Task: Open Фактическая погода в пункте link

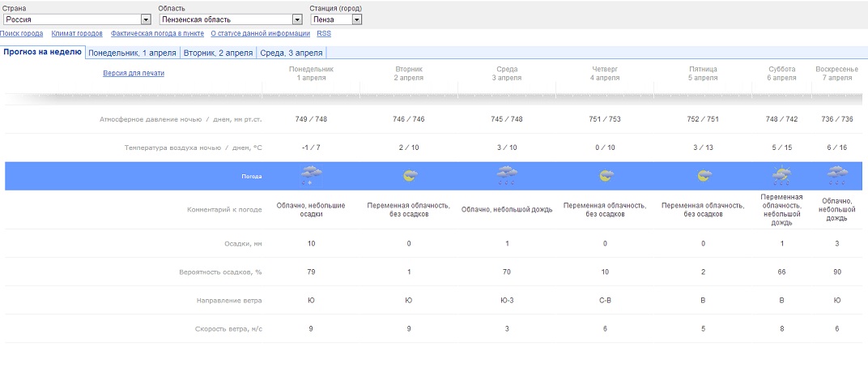Action: tap(156, 34)
